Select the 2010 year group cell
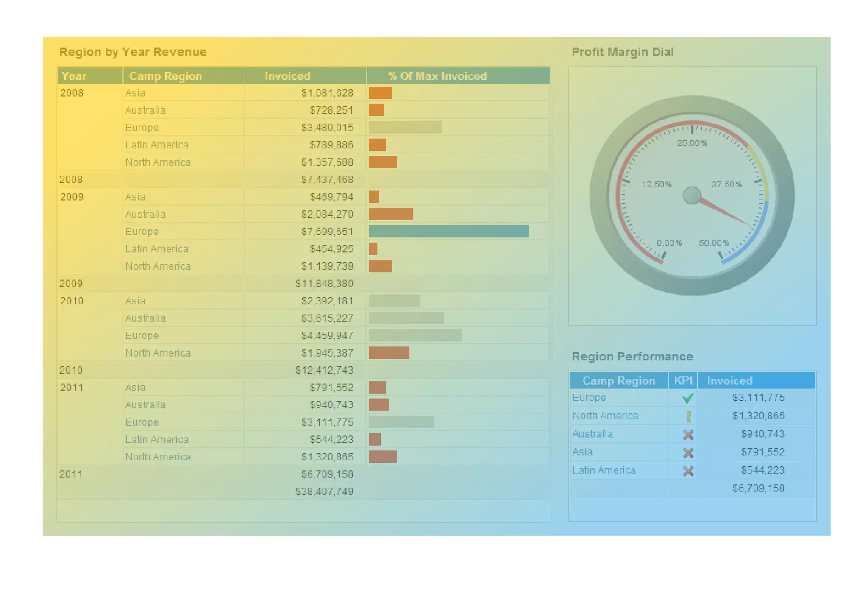 (x=72, y=301)
